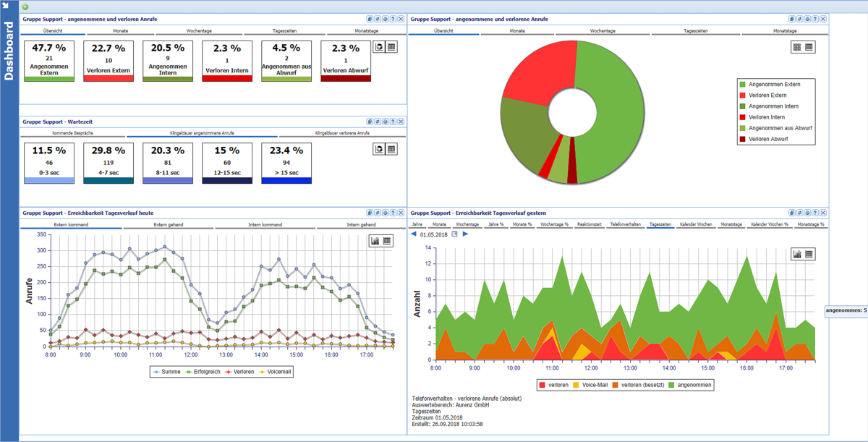Screen dimensions: 868x442
Task: Open Wochentage tab in donut chart panel
Action: [602, 32]
